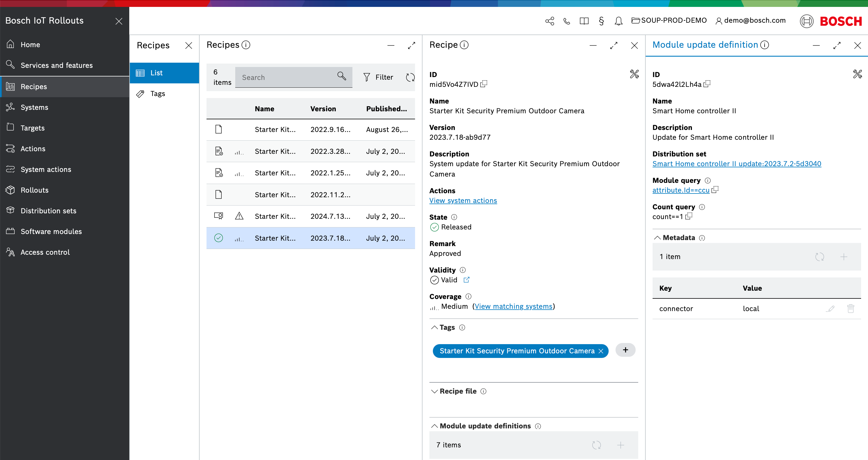This screenshot has height=460, width=868.
Task: Select the Systems menu item in sidebar
Action: click(34, 107)
